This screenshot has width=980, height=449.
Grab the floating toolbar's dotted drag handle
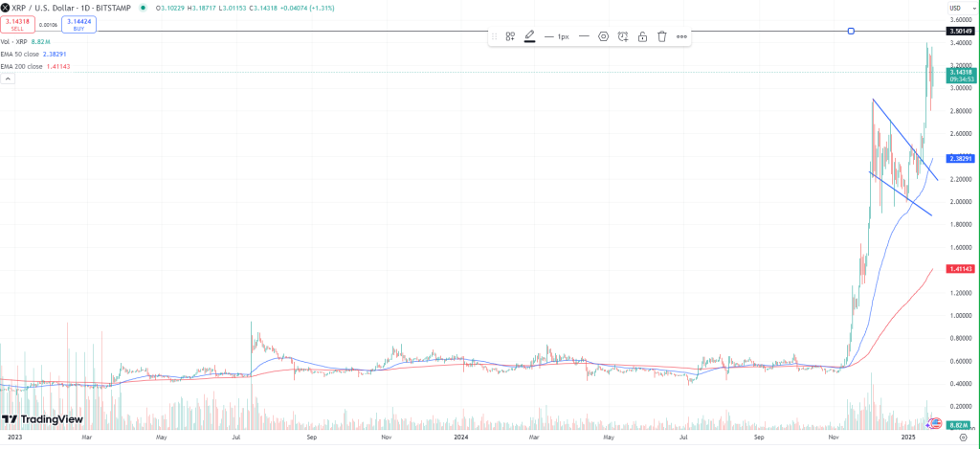tap(495, 36)
